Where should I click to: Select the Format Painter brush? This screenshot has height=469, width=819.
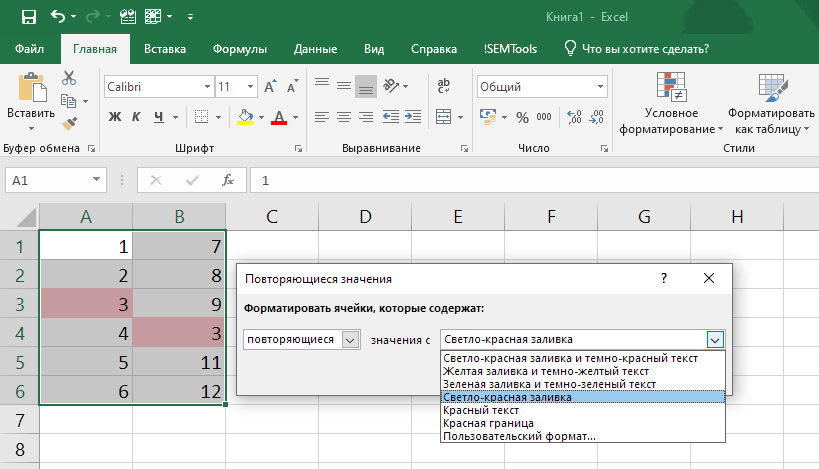pyautogui.click(x=69, y=124)
